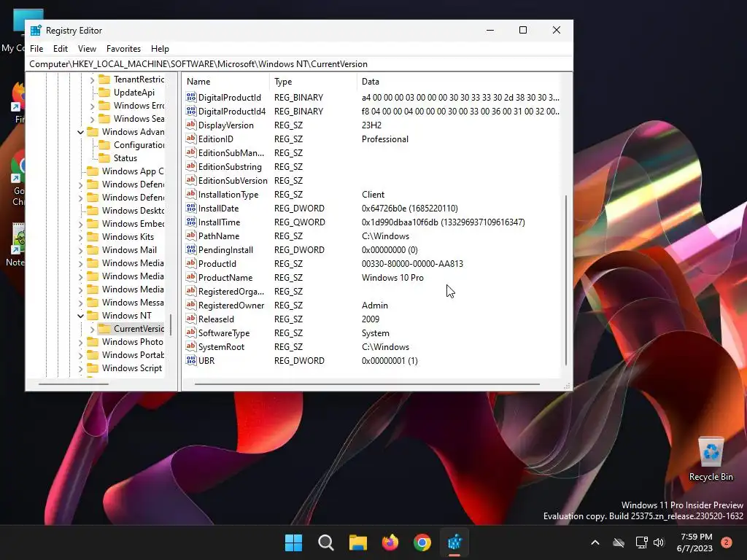The image size is (747, 560).
Task: Click the ProductName string icon
Action: (191, 277)
